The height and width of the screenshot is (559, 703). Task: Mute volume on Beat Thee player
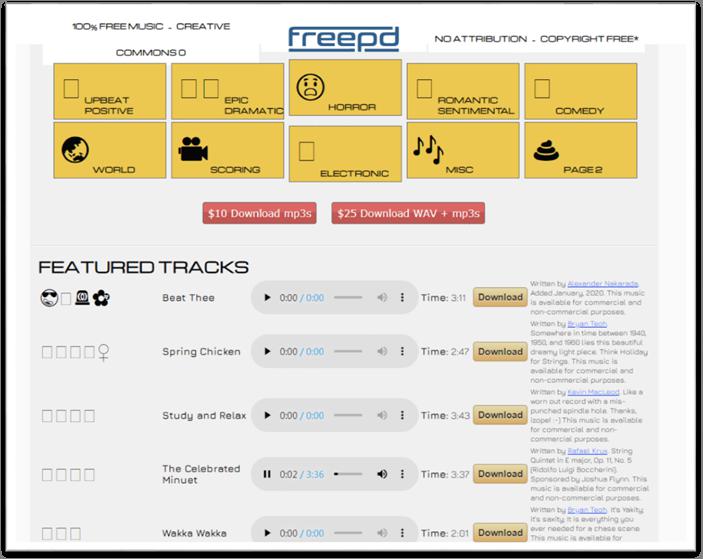(x=382, y=297)
